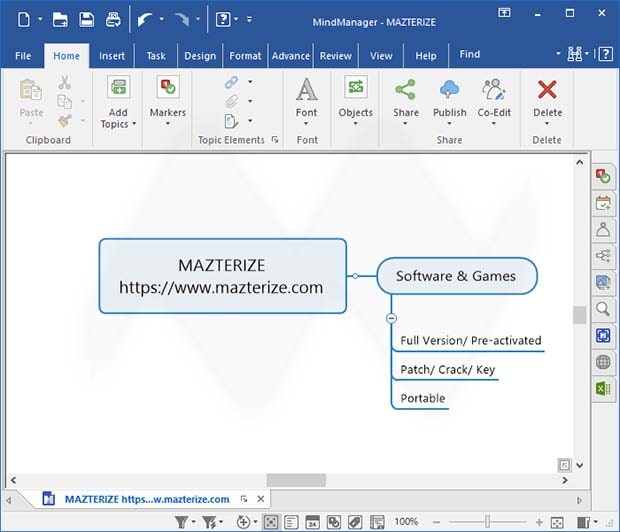Click the zoom out minus button
Image resolution: width=620 pixels, height=532 pixels.
tap(436, 523)
